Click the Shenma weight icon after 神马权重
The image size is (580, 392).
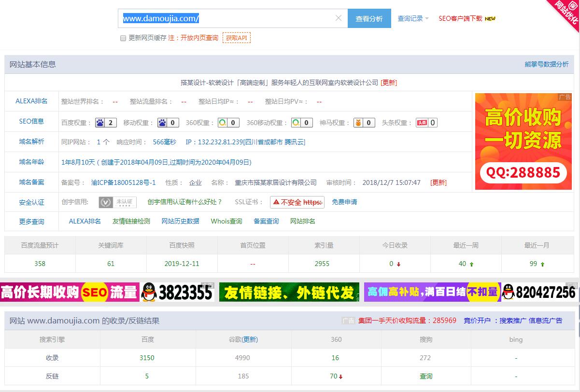point(365,123)
